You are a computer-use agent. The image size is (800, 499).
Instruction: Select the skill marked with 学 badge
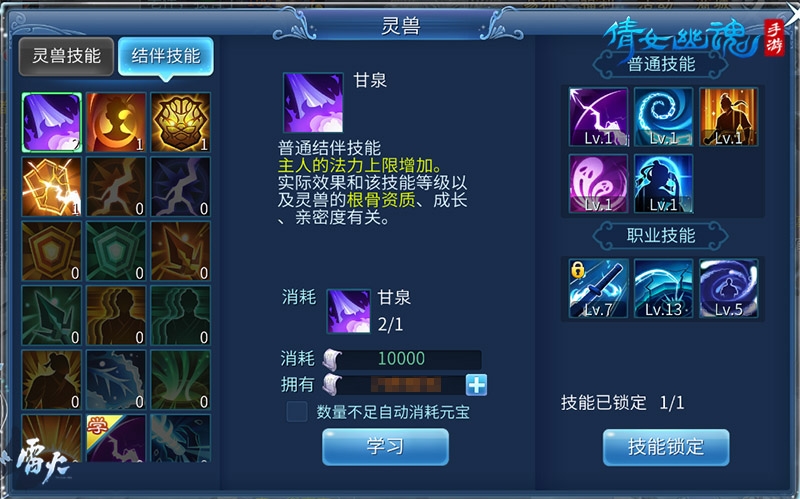[116, 438]
